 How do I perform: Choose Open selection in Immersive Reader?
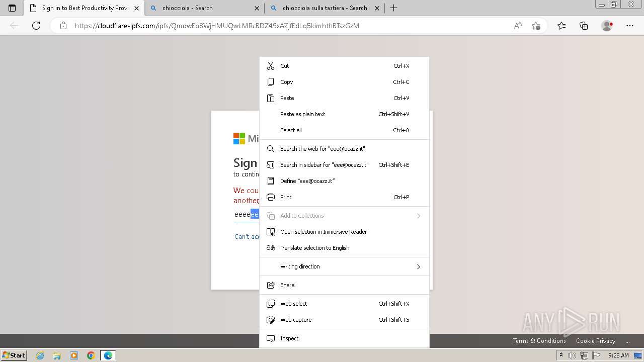tap(345, 232)
